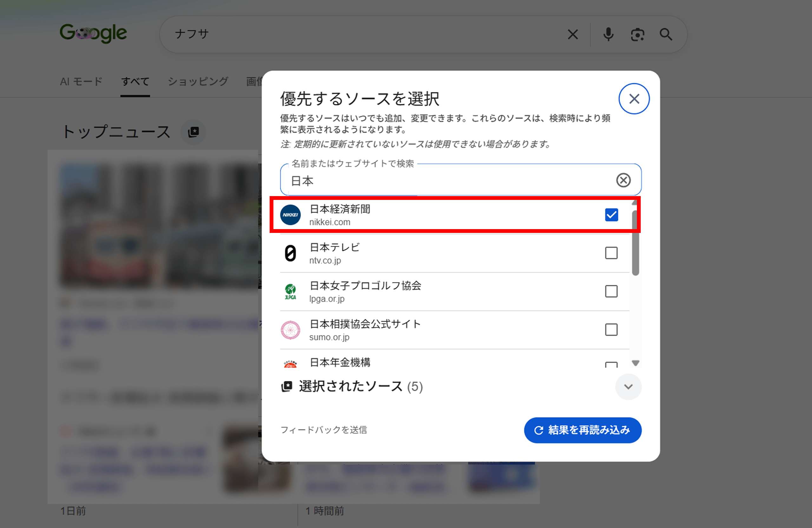Open the blurred top news thumbnail image

tap(160, 225)
